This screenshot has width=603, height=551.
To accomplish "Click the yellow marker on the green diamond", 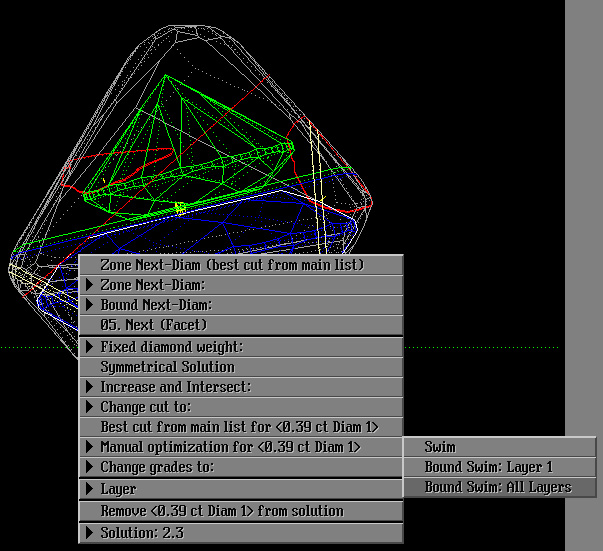I will 180,208.
